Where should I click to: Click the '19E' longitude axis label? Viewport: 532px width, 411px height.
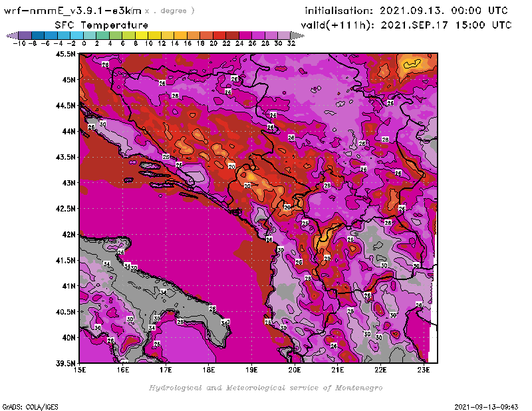point(252,370)
